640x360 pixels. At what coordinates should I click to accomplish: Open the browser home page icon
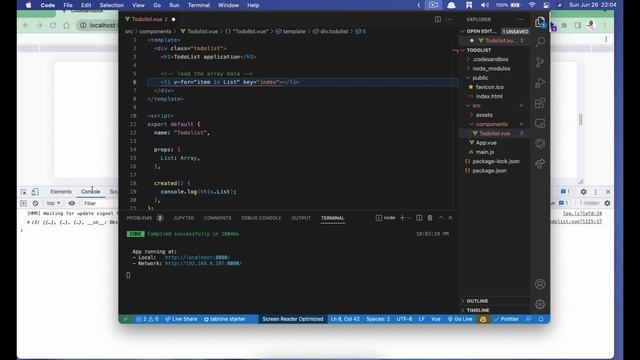[67, 25]
